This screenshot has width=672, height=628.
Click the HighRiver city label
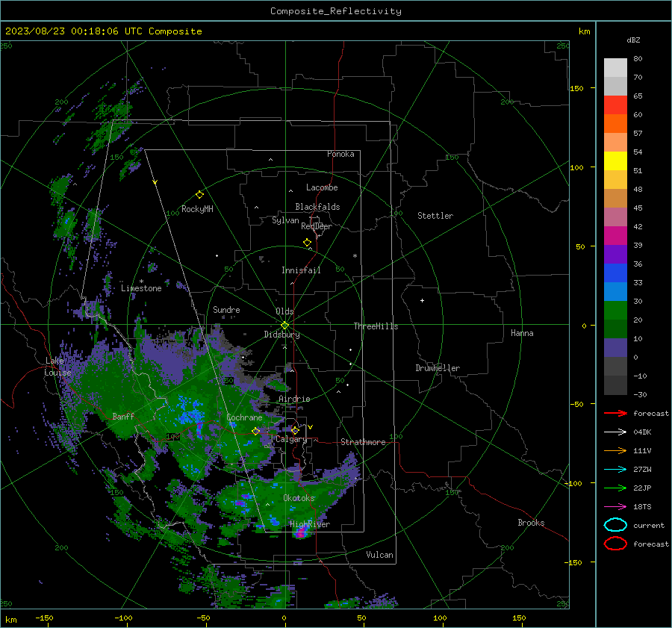point(310,524)
